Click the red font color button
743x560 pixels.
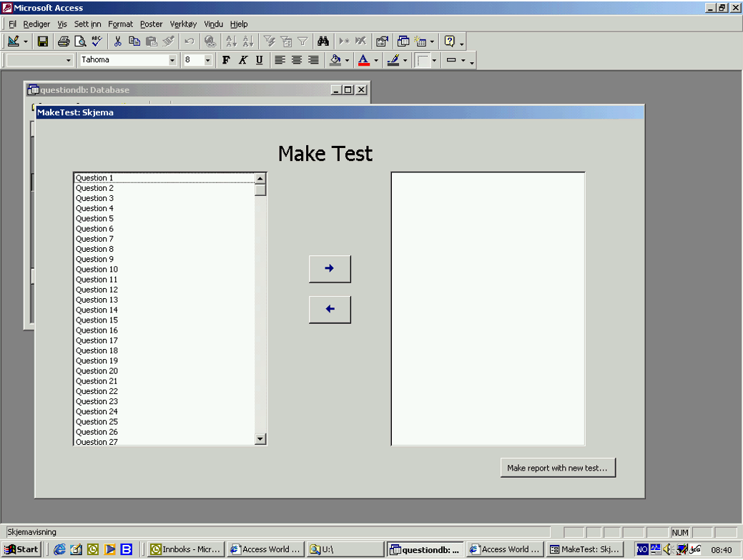364,60
